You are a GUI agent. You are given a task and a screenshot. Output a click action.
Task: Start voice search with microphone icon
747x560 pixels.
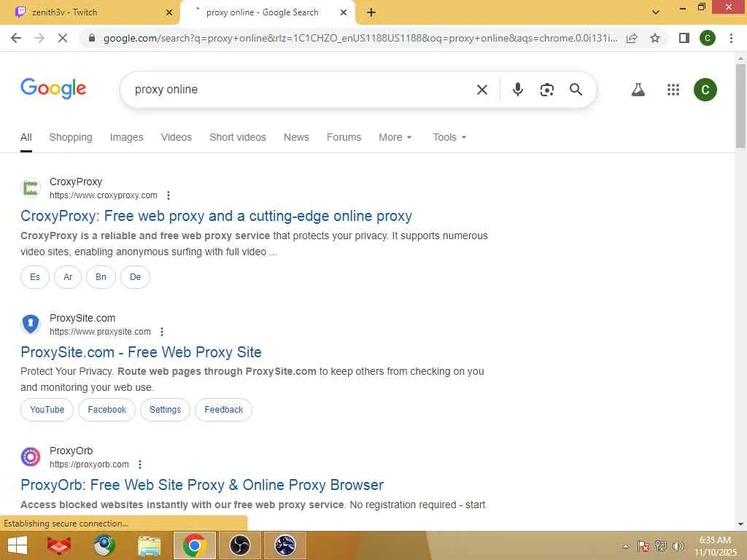pyautogui.click(x=517, y=90)
